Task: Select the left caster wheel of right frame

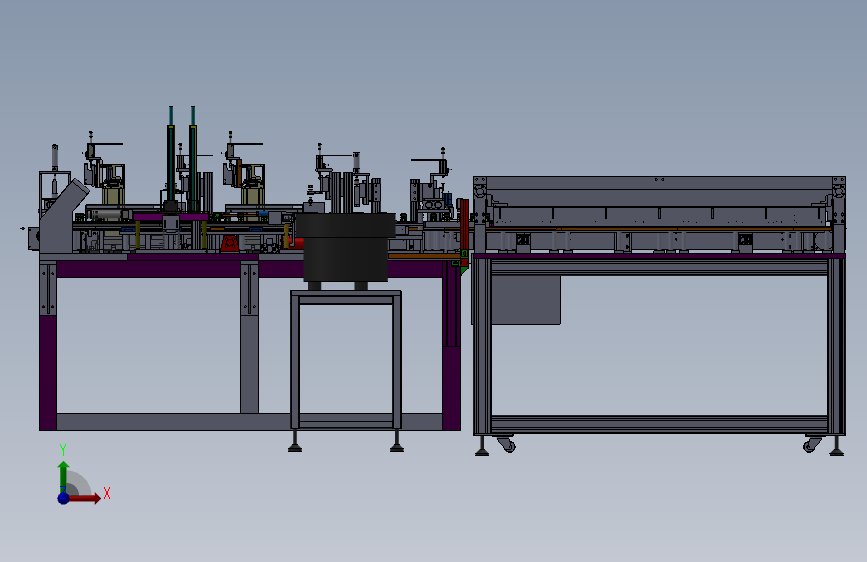Action: click(x=507, y=444)
